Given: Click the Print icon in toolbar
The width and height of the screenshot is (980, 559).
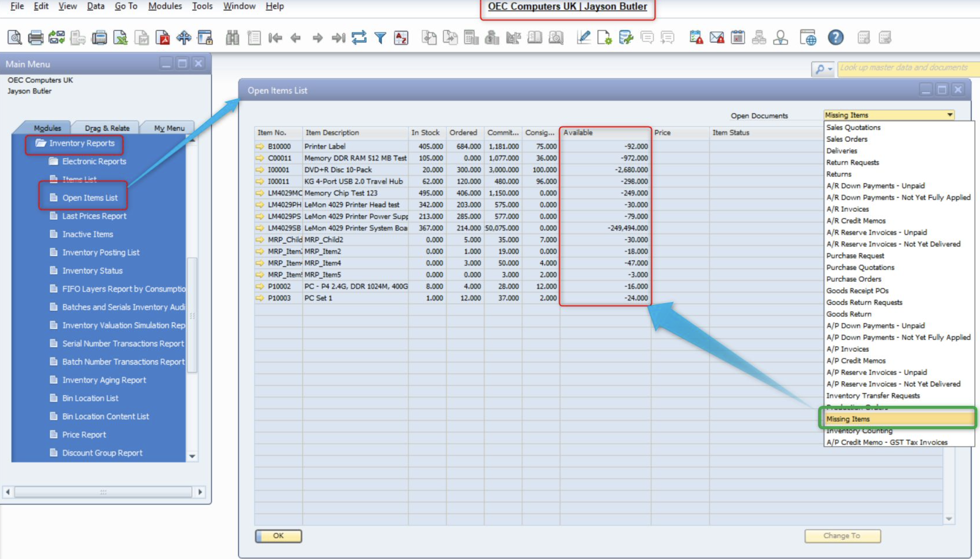Looking at the screenshot, I should [x=36, y=38].
